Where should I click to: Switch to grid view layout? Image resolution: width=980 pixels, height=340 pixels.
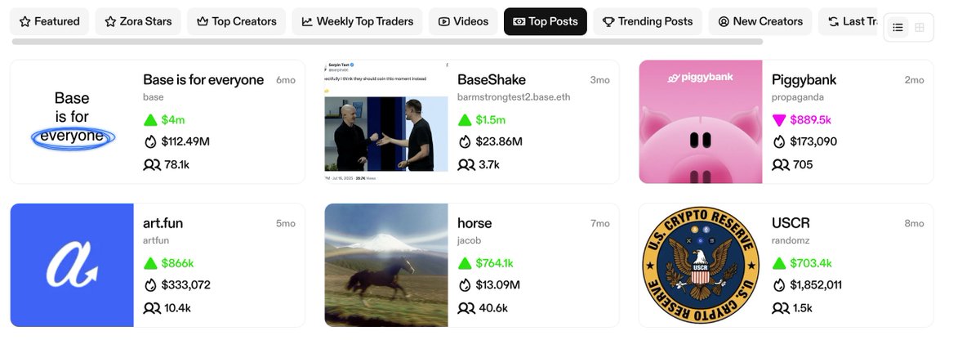pos(920,28)
